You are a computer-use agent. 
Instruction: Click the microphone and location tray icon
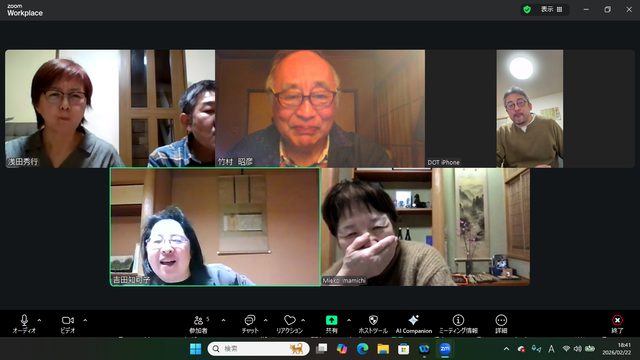coord(536,349)
